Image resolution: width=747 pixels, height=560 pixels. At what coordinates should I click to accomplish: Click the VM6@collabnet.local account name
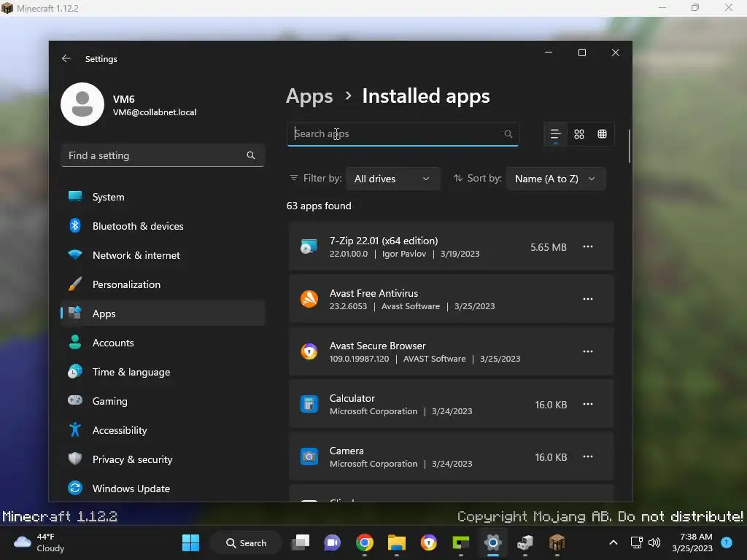(x=155, y=112)
